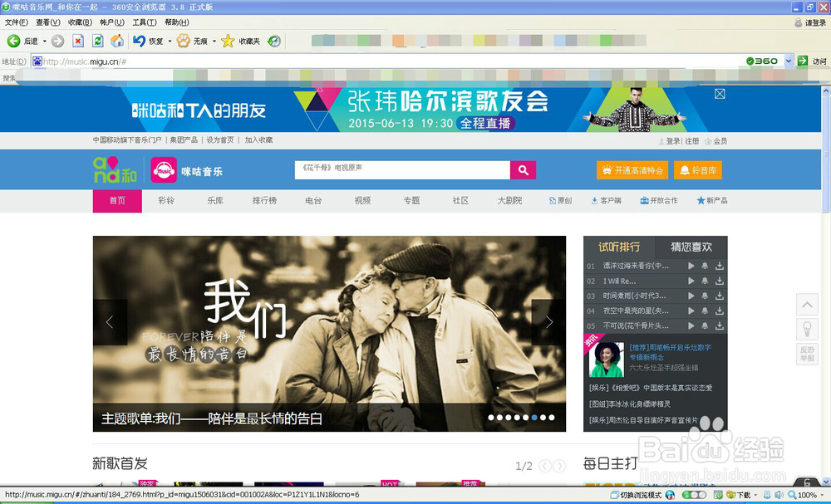Download song 05 不可说
The height and width of the screenshot is (504, 831).
[719, 325]
